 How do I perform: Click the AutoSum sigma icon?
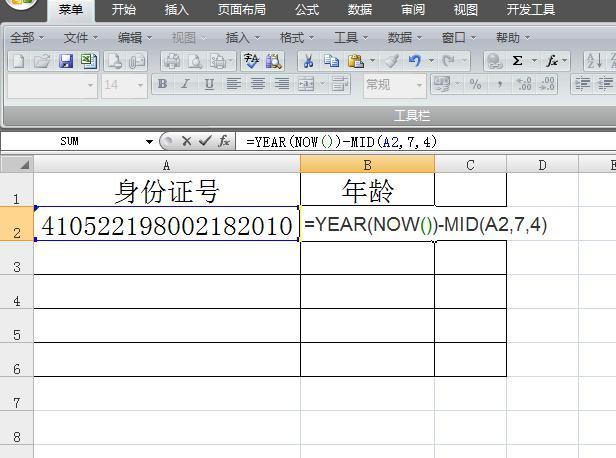tap(517, 61)
